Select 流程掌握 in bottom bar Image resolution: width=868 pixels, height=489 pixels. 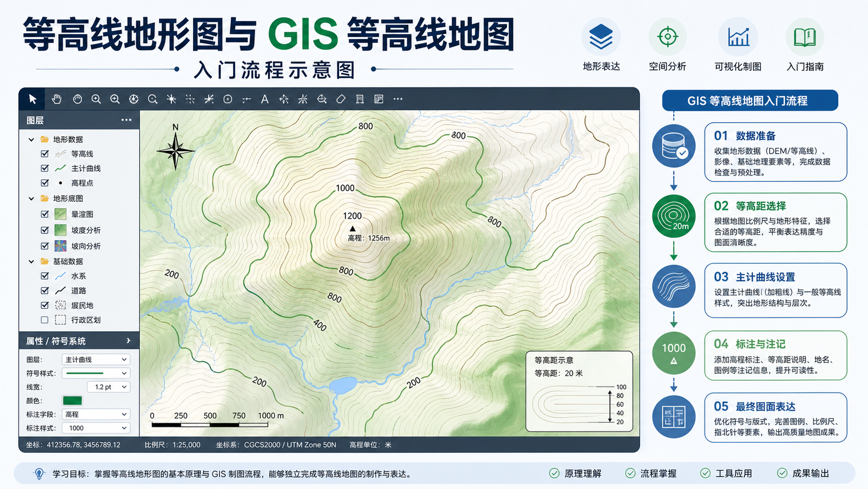[x=651, y=473]
